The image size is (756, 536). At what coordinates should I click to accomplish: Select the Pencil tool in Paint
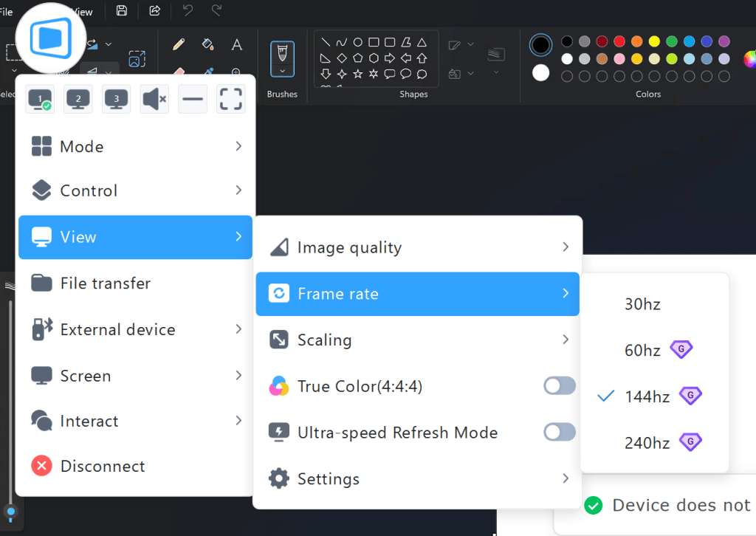click(x=179, y=45)
